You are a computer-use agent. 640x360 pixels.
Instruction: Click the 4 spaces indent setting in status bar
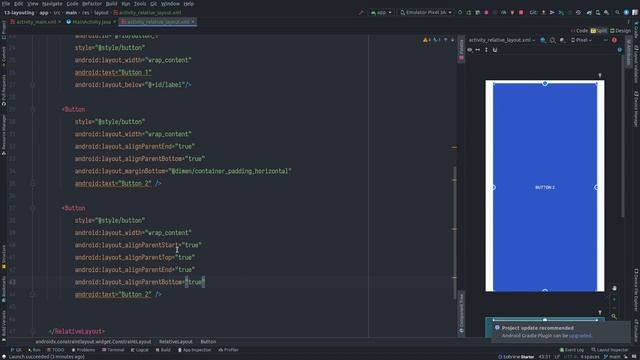coord(590,357)
